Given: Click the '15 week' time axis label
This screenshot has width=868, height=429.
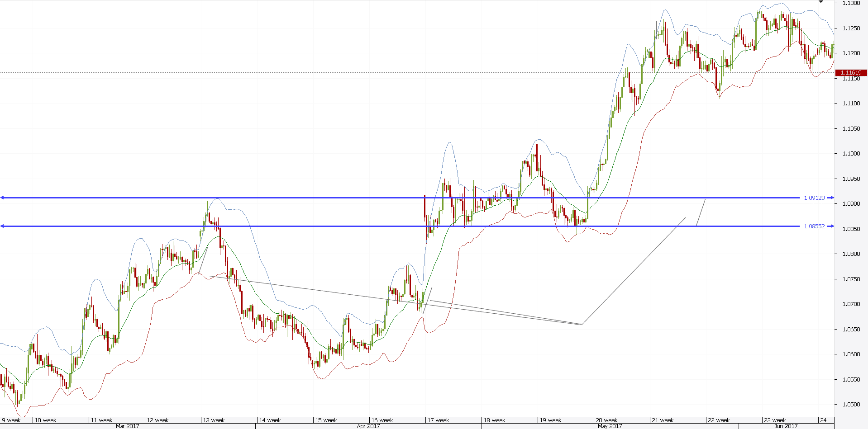Looking at the screenshot, I should (x=326, y=420).
